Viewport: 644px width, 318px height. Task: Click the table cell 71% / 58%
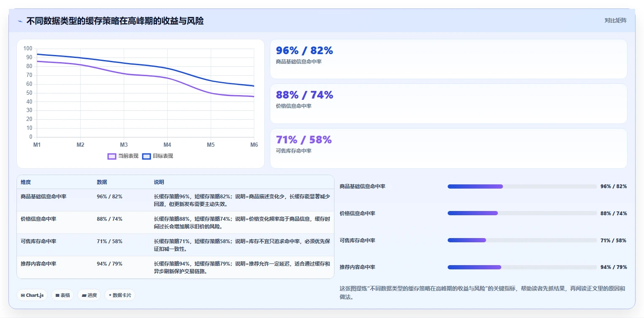pos(109,241)
